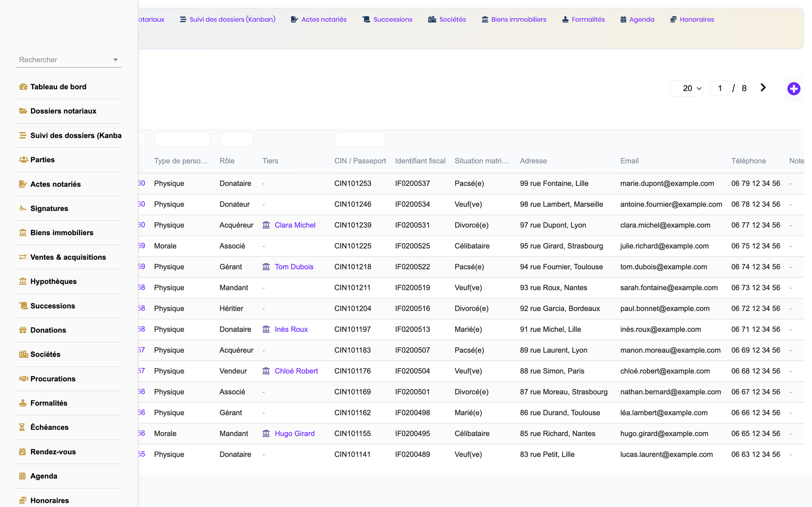812x507 pixels.
Task: Click the bank icon beside Tom Dubois
Action: point(266,267)
